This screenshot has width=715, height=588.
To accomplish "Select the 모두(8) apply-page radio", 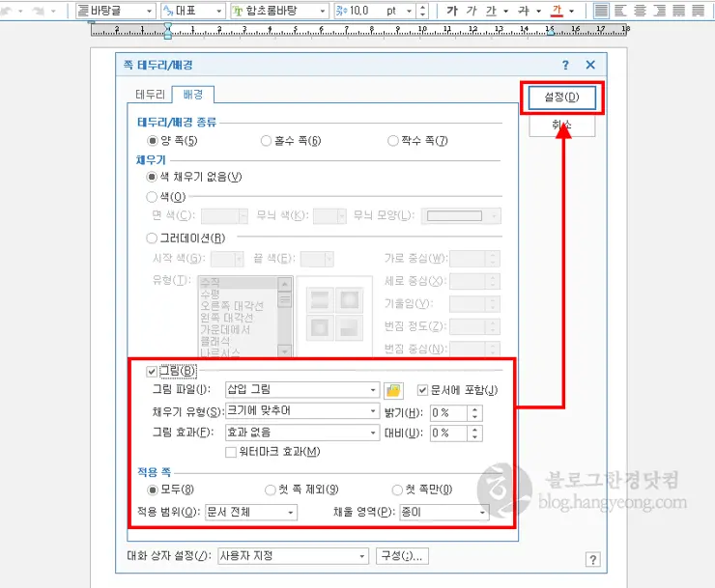I will coord(153,490).
